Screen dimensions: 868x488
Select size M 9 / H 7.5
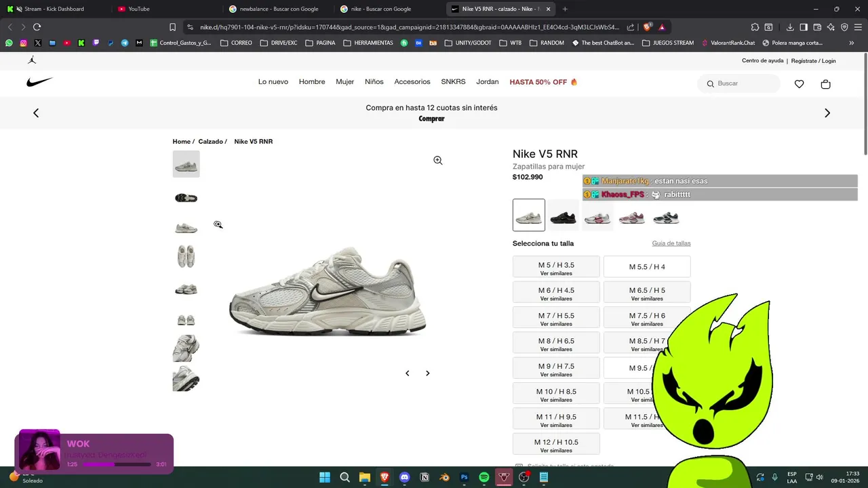[x=556, y=368]
